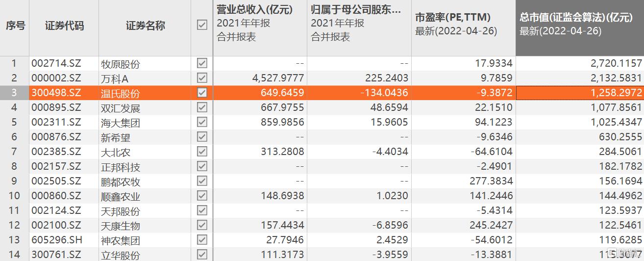644x261 pixels.
Task: Select row number 3 header
Action: (x=15, y=93)
